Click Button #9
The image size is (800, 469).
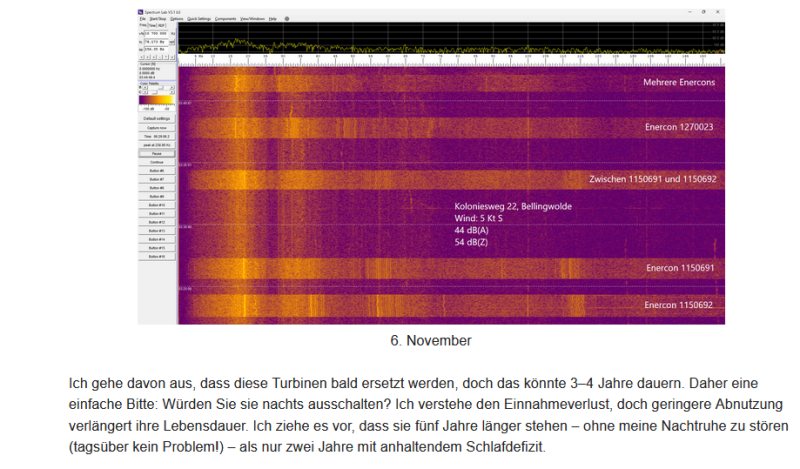click(157, 196)
